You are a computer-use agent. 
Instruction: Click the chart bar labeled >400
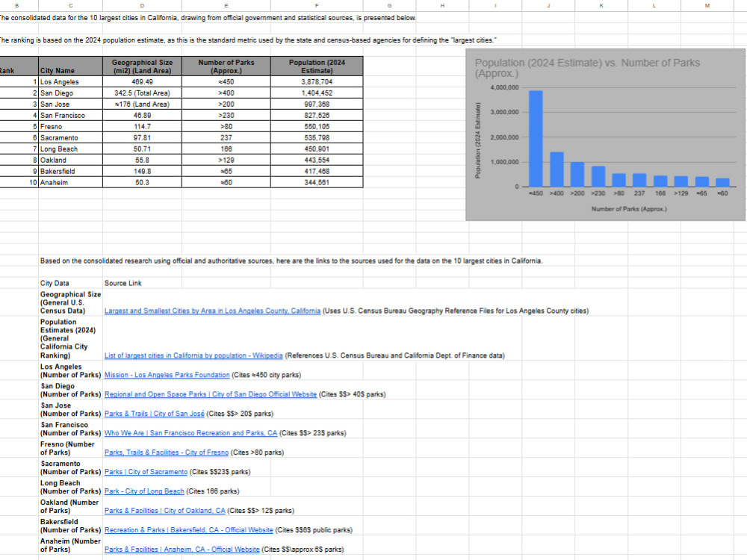pos(557,169)
